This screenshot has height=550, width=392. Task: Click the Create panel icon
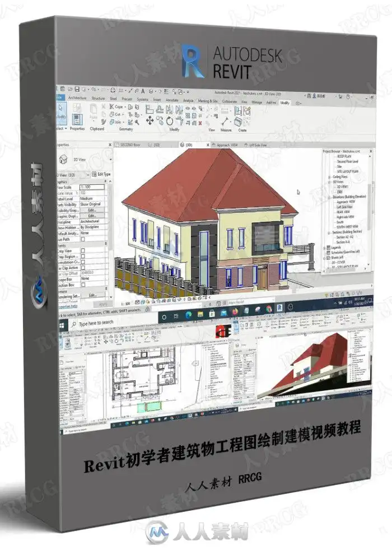point(238,122)
